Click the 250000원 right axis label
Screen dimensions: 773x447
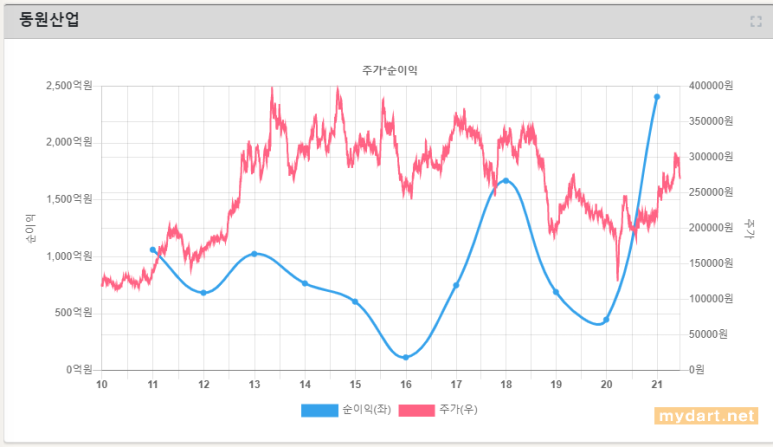(x=711, y=192)
